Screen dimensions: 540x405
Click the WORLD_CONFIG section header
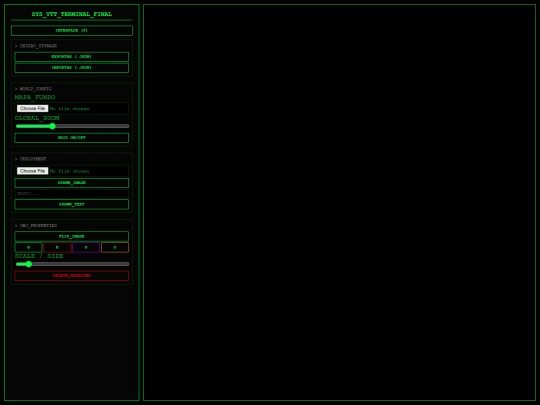pos(33,89)
